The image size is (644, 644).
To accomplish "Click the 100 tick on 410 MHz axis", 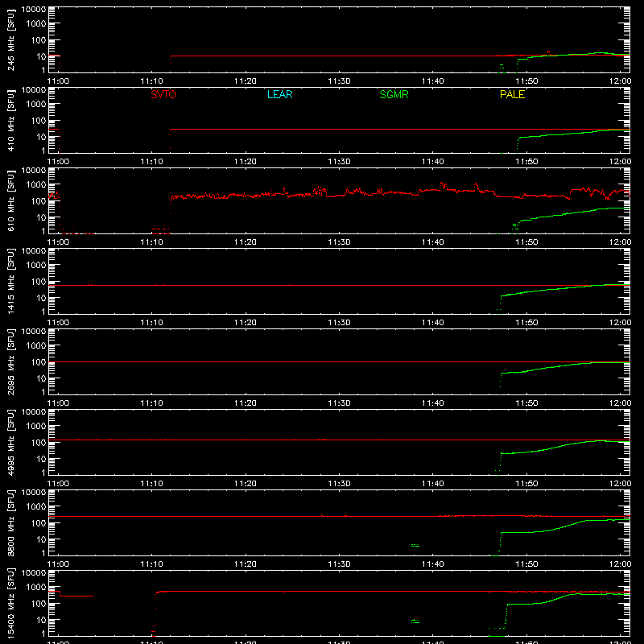I will tap(39, 121).
